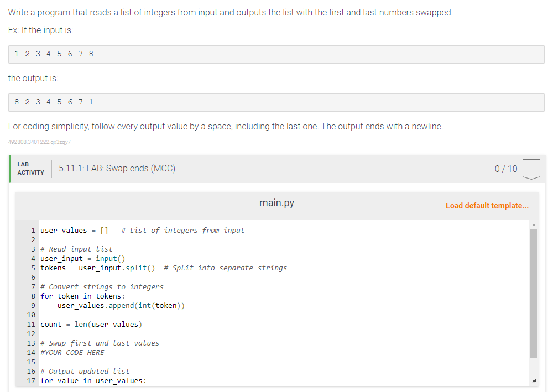Click the code editor vertical scrollbar thumb
This screenshot has height=392, width=548.
534,294
